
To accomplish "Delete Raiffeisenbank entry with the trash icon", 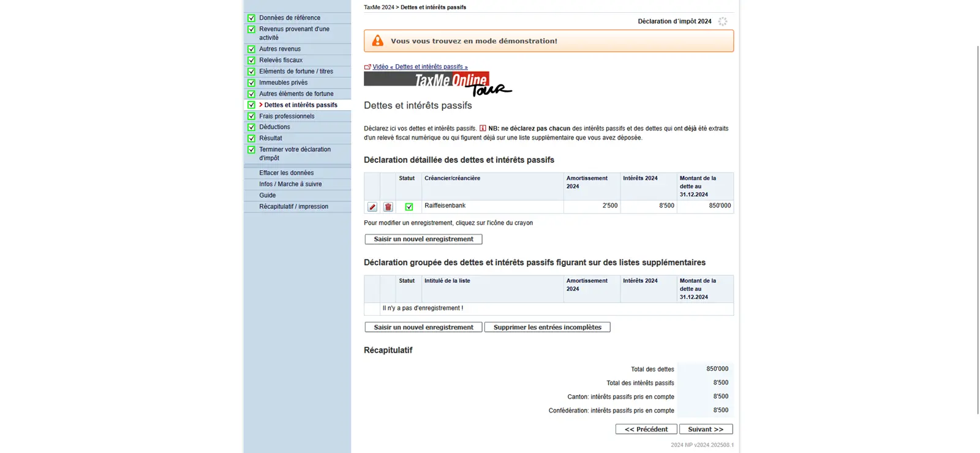I will (x=388, y=207).
